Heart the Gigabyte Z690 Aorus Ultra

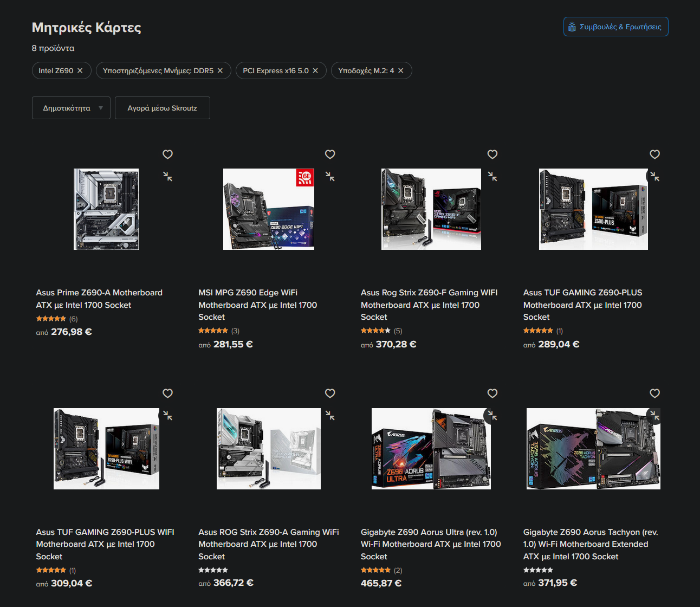pyautogui.click(x=492, y=393)
